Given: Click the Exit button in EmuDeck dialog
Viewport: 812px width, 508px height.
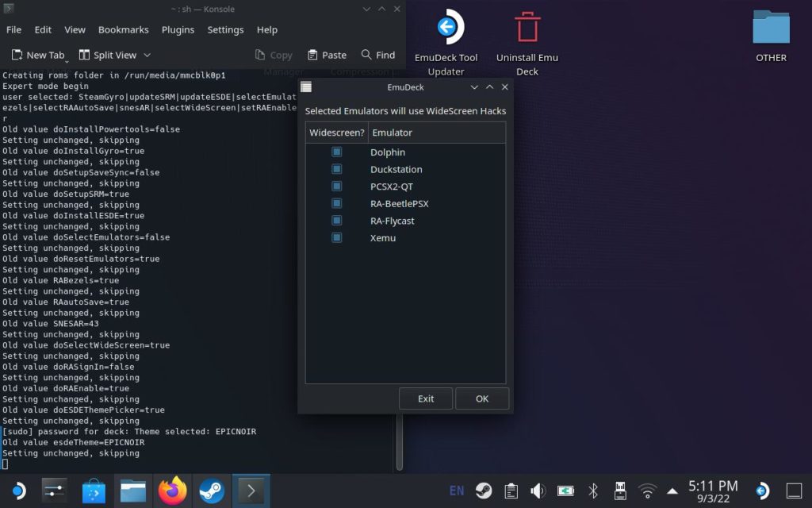Looking at the screenshot, I should tap(426, 398).
